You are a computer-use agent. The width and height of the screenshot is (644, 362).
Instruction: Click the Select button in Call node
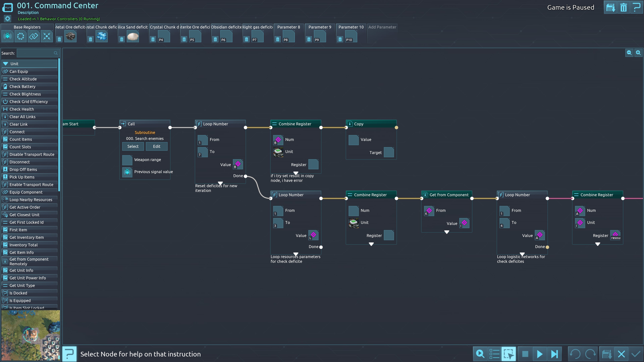[x=133, y=146]
